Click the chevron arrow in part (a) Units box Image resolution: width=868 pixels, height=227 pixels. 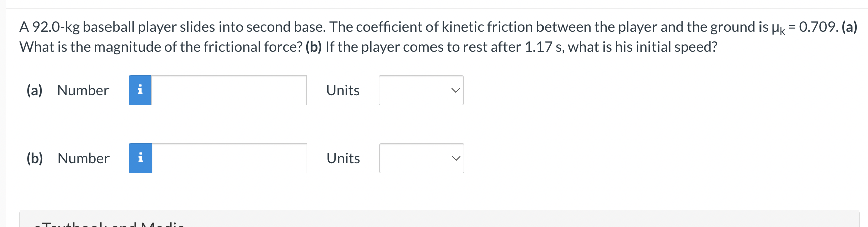point(455,91)
